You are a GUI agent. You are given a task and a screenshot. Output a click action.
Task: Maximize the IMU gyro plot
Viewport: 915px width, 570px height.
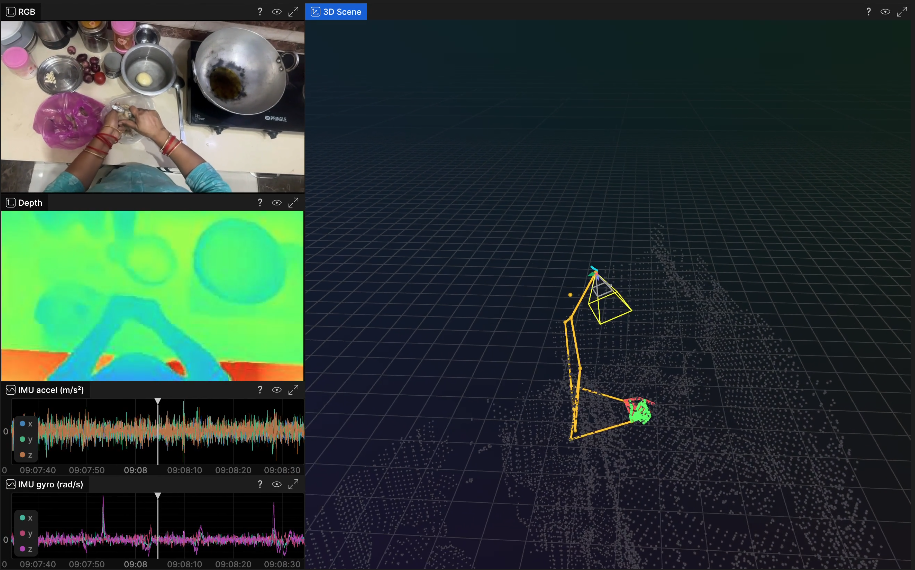(293, 484)
